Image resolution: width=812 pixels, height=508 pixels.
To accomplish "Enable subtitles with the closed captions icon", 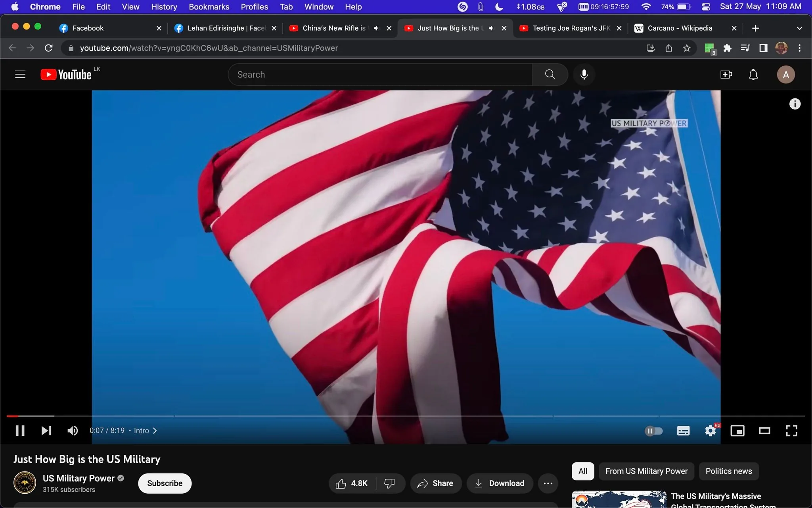I will pos(684,431).
